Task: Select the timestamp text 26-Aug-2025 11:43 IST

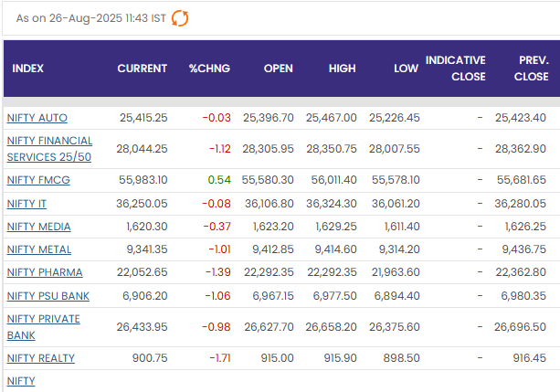Action: point(108,18)
